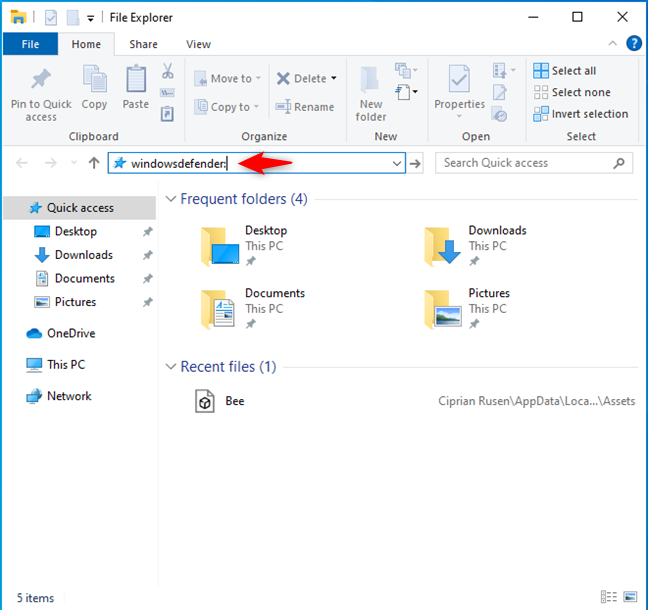The width and height of the screenshot is (648, 610).
Task: Click Pin to Quick access icon
Action: point(41,79)
